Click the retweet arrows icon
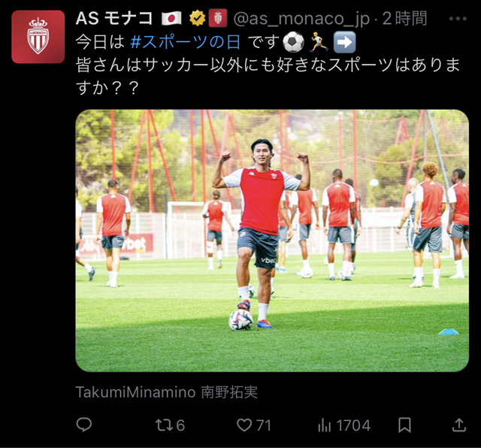Viewport: 481px width, 448px height. 163,425
